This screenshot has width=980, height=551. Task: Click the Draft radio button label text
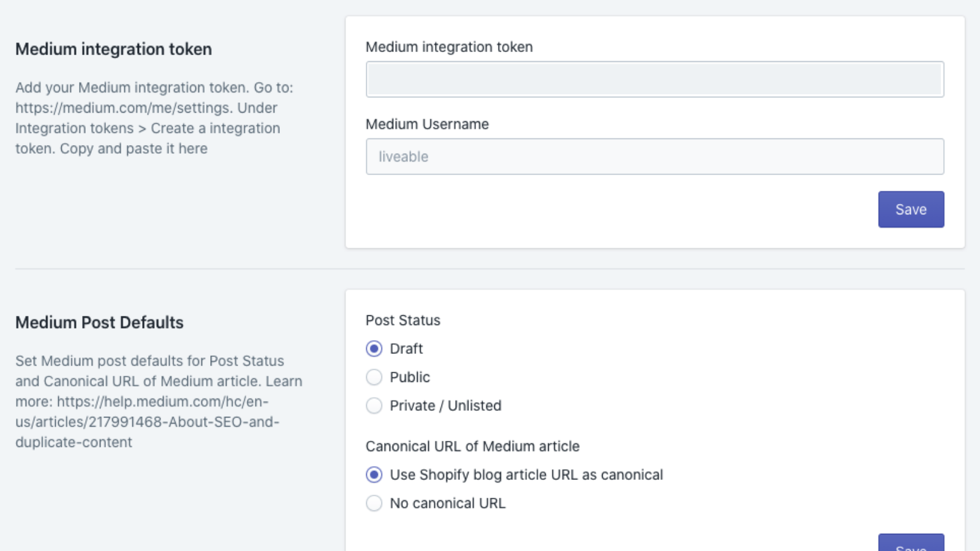406,348
